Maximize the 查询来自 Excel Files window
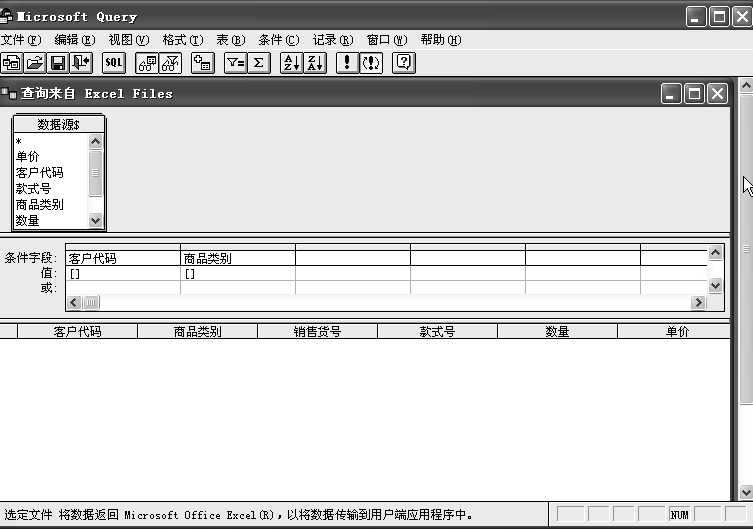 (694, 94)
